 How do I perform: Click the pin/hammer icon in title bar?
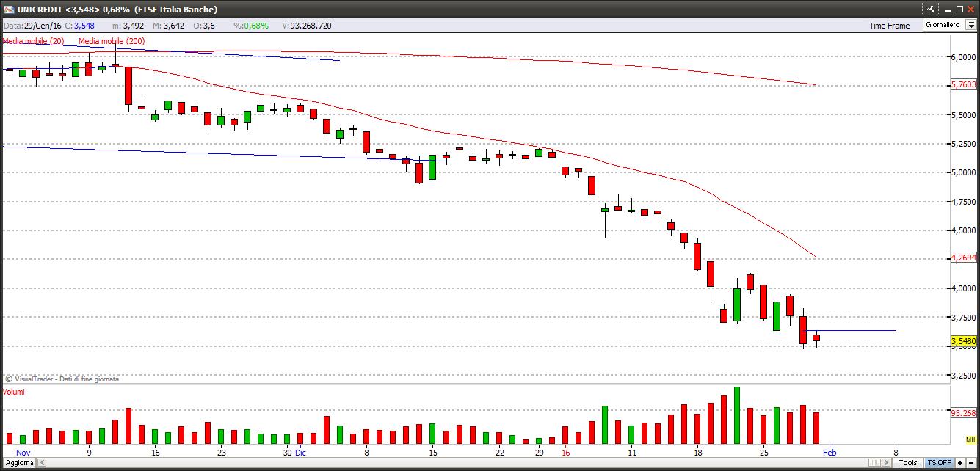click(x=931, y=9)
